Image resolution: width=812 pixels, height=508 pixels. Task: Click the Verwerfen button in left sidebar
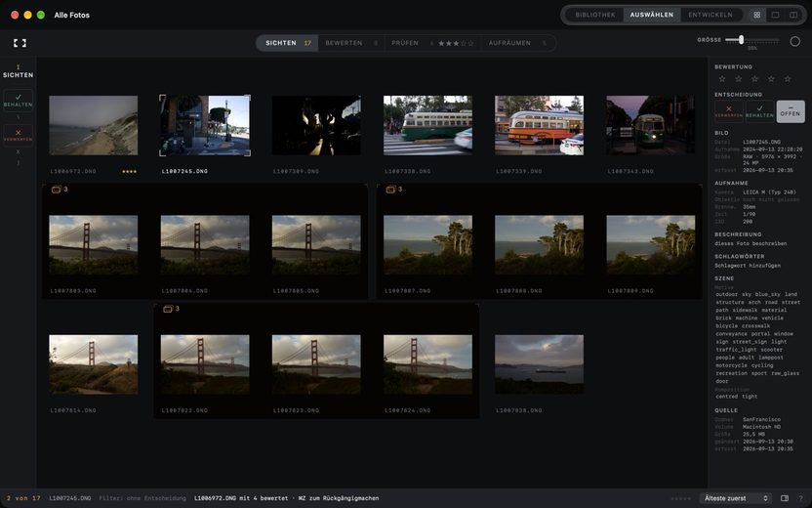pyautogui.click(x=19, y=135)
